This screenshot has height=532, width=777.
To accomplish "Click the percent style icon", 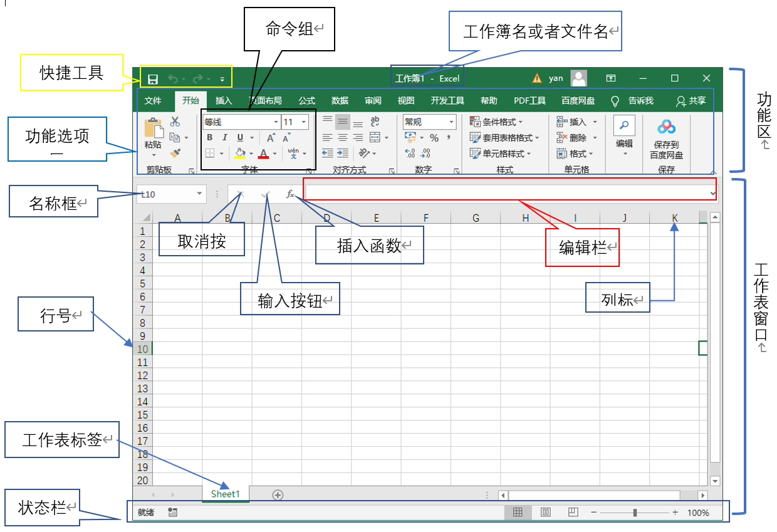I will tap(434, 138).
